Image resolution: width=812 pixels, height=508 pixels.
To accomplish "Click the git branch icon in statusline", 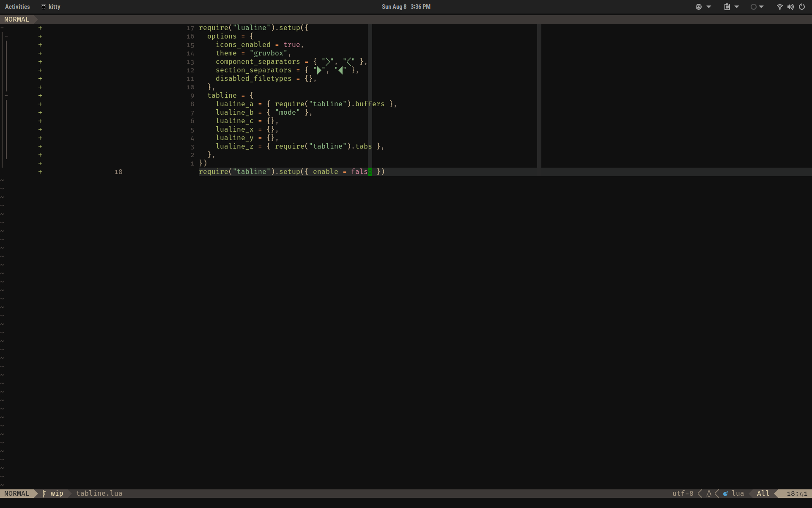I will click(44, 493).
